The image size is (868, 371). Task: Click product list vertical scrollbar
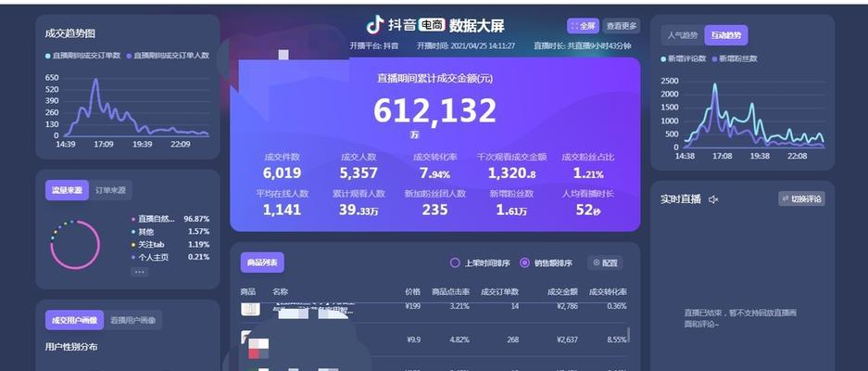pyautogui.click(x=628, y=335)
